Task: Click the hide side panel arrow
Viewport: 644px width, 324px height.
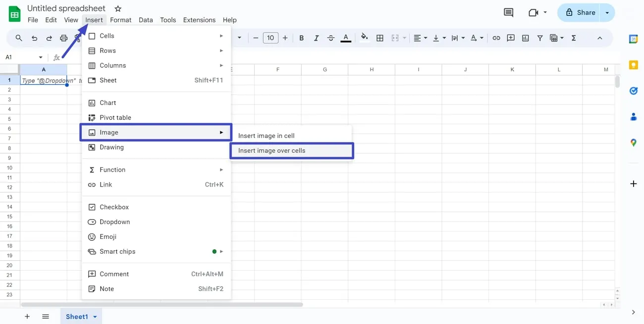Action: [633, 312]
